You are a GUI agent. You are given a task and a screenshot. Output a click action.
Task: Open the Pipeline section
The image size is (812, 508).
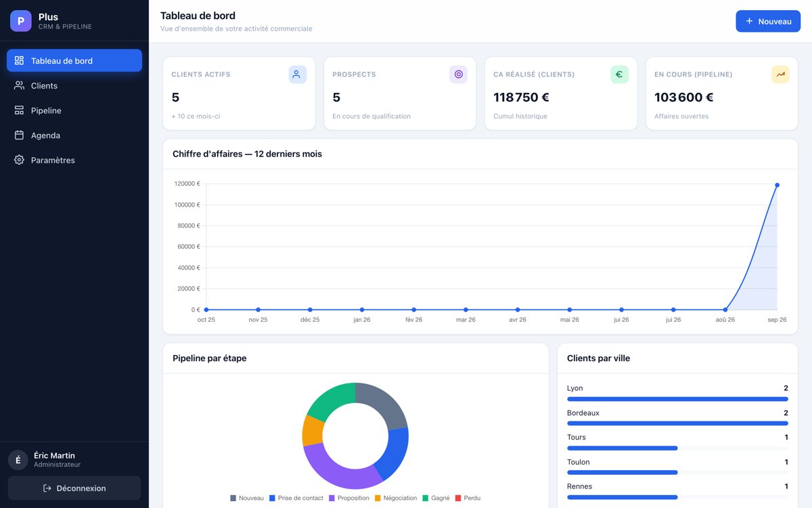(74, 110)
